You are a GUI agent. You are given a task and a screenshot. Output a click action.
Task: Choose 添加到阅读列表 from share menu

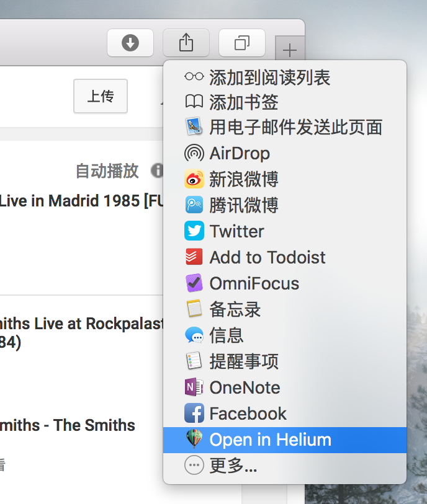coord(285,77)
